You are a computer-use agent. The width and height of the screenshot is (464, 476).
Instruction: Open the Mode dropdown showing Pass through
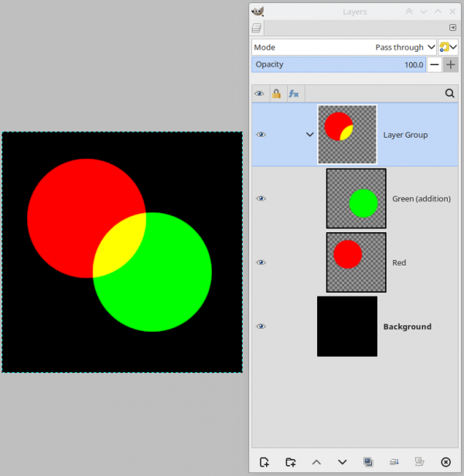(x=344, y=47)
